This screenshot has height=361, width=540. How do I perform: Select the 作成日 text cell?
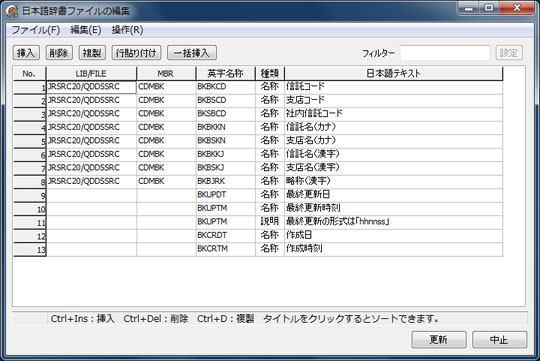(x=394, y=236)
